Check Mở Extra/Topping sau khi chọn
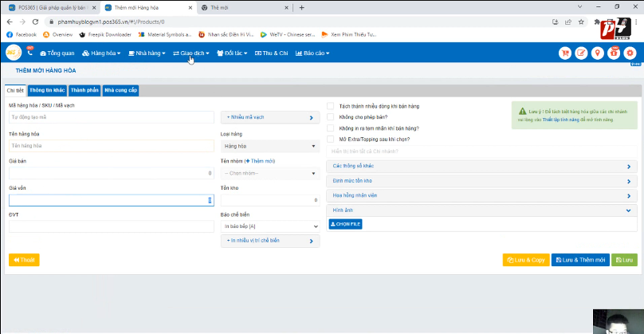 click(330, 139)
